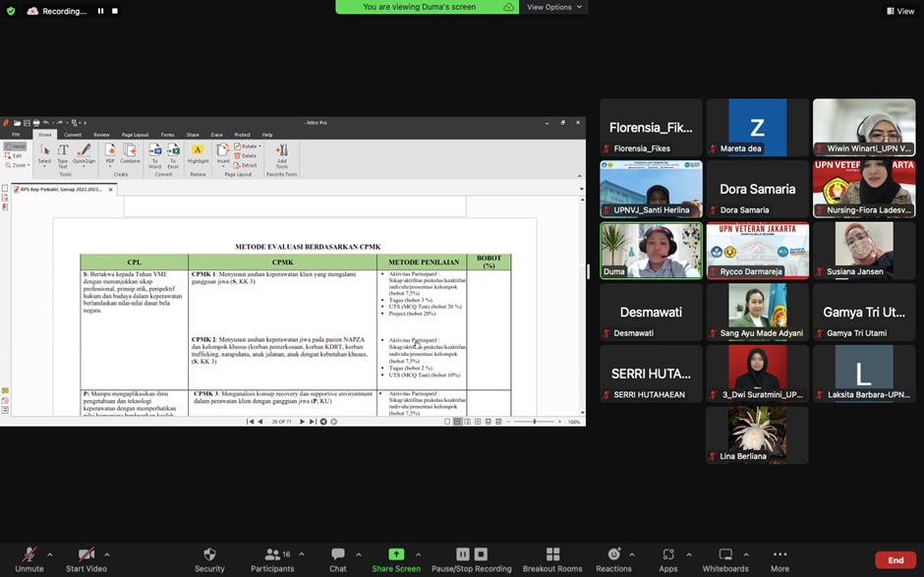Open the Review tab in Nitro Pro
The image size is (924, 577).
[x=101, y=135]
